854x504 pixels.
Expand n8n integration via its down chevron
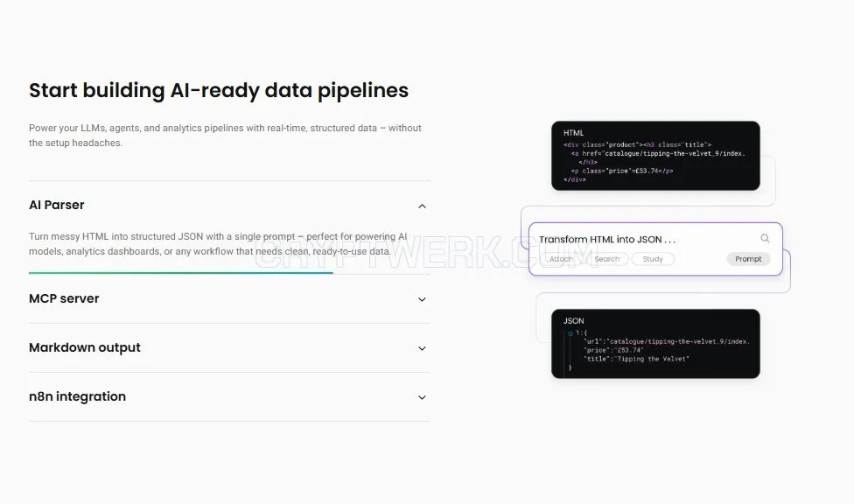(422, 397)
